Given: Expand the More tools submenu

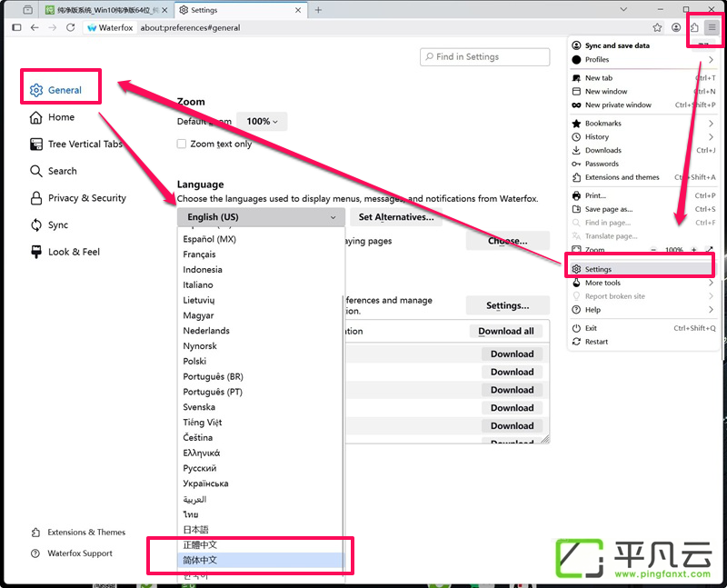Looking at the screenshot, I should click(643, 283).
